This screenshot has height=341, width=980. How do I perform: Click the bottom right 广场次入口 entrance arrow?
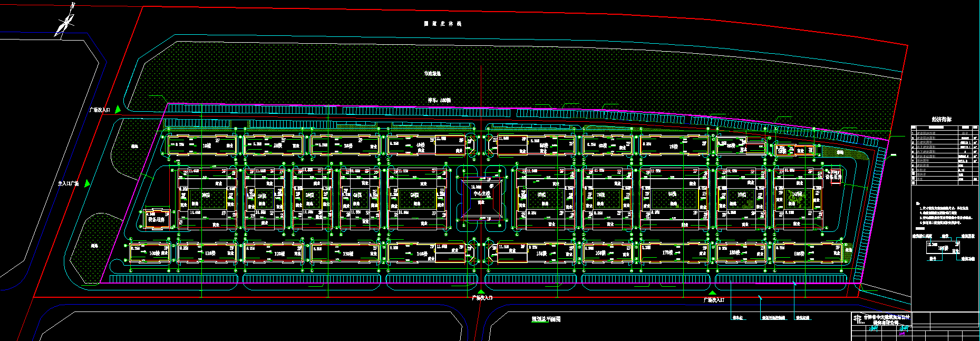pos(712,293)
